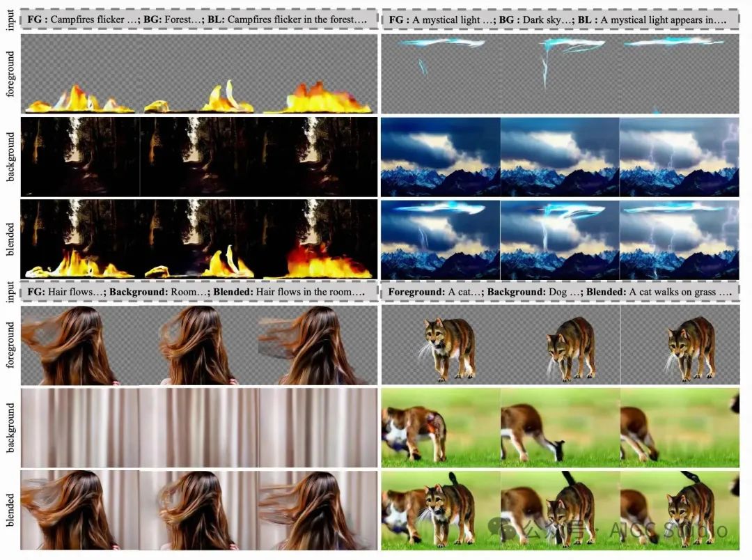Viewport: 752px width, 560px height.
Task: Click the "Background: Dog …" prompt text
Action: (534, 292)
